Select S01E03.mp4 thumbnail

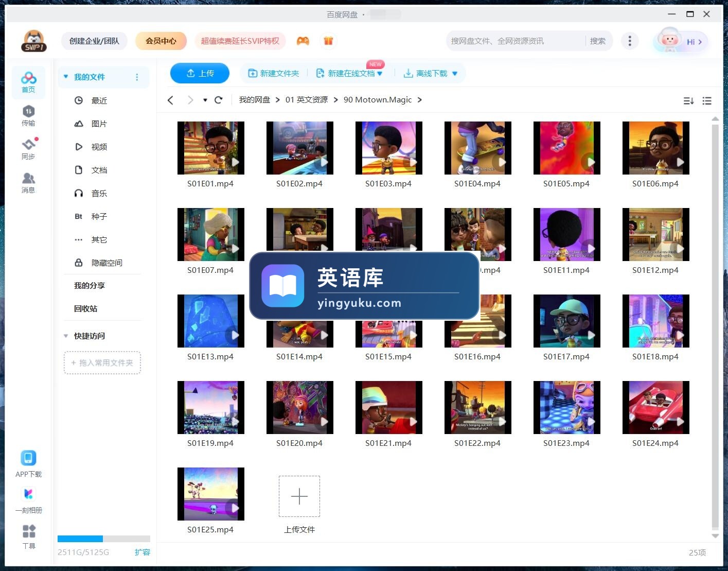coord(388,148)
